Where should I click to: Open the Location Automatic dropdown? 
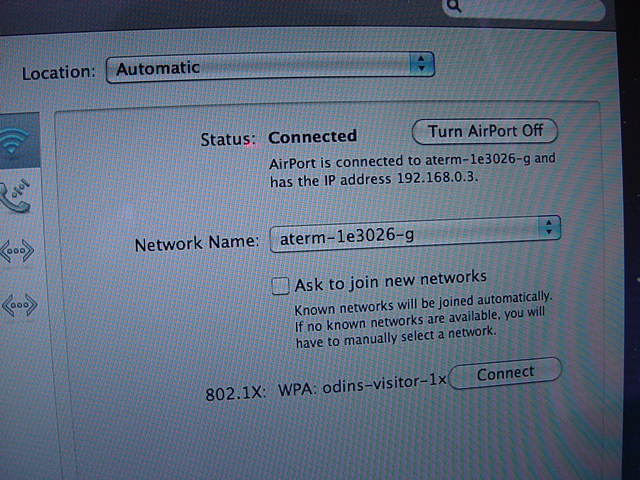tap(270, 67)
